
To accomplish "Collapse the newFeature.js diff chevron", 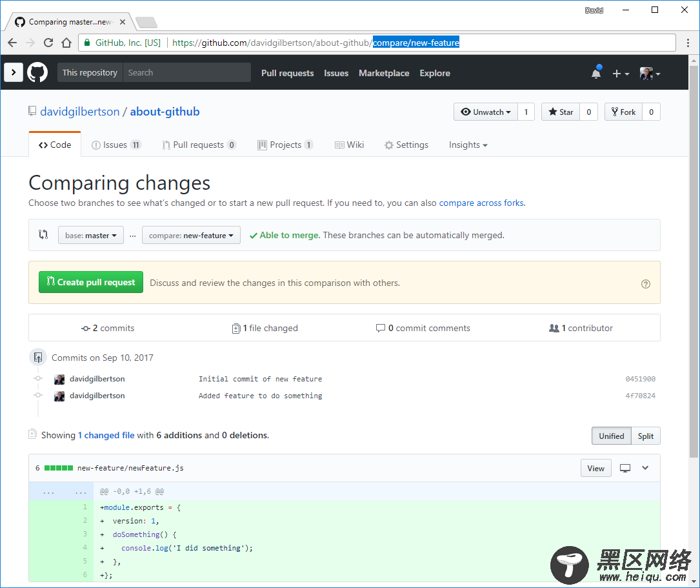I will click(645, 468).
